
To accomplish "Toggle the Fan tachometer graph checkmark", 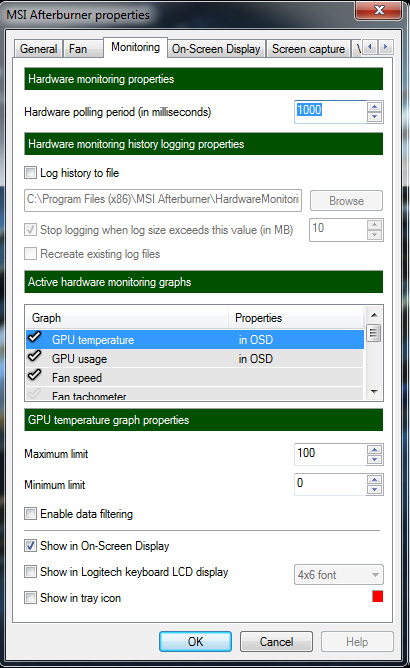I will pos(35,394).
